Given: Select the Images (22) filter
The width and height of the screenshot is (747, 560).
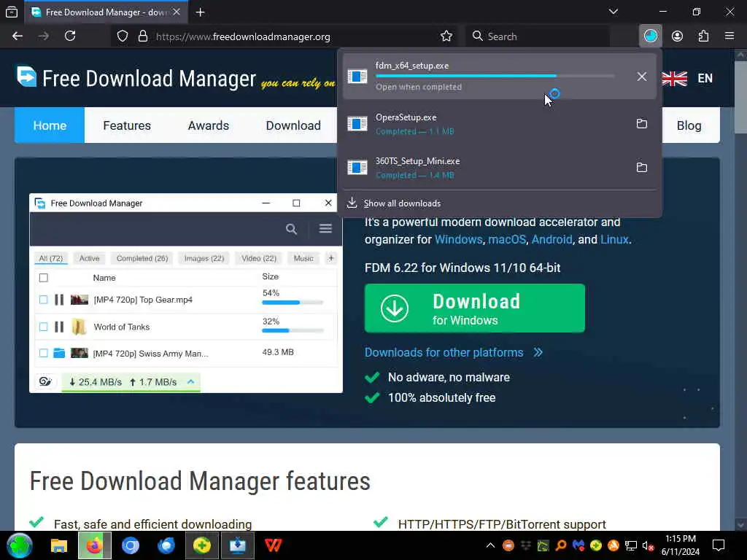Looking at the screenshot, I should point(204,258).
